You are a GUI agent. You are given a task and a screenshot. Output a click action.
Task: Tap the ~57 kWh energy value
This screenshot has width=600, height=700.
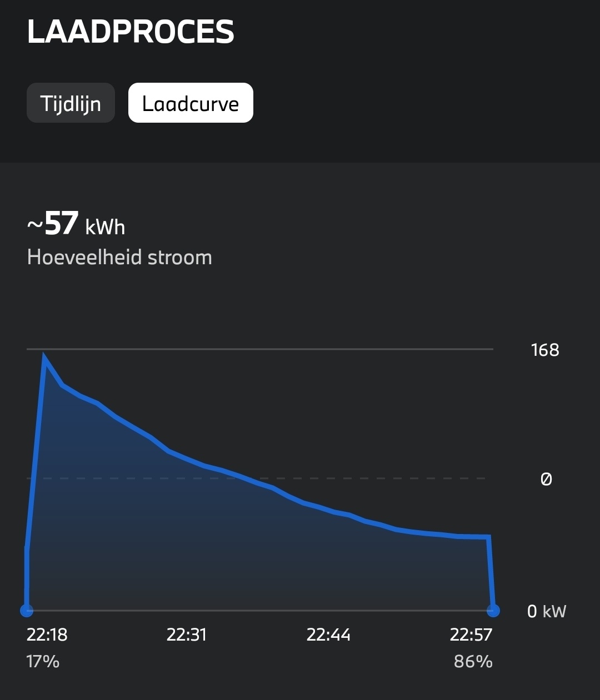76,224
